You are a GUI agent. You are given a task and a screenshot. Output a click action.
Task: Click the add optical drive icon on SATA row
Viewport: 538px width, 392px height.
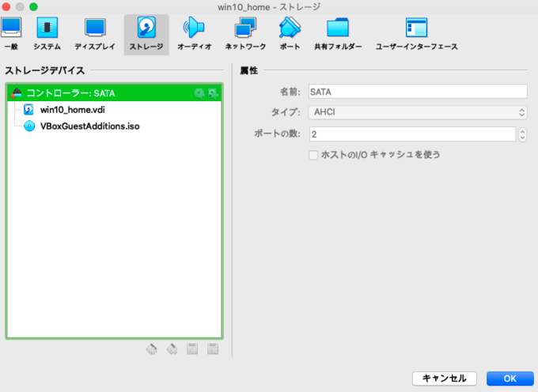(x=199, y=93)
